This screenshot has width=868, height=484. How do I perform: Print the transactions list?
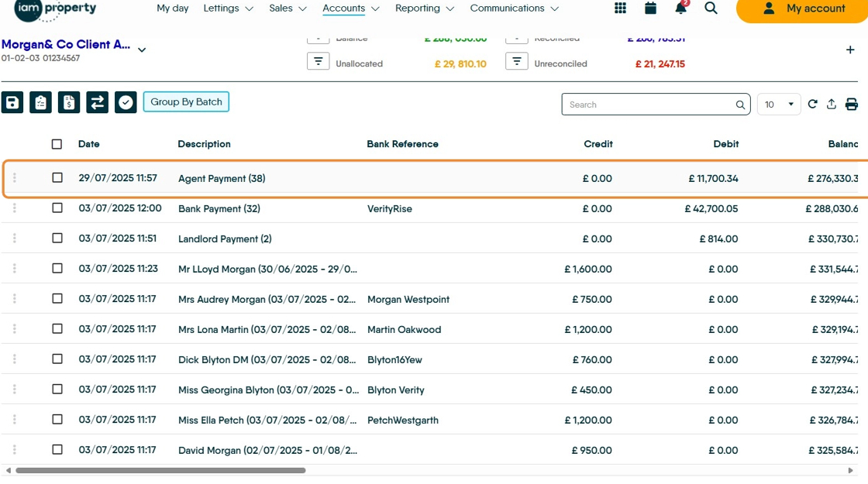tap(852, 105)
